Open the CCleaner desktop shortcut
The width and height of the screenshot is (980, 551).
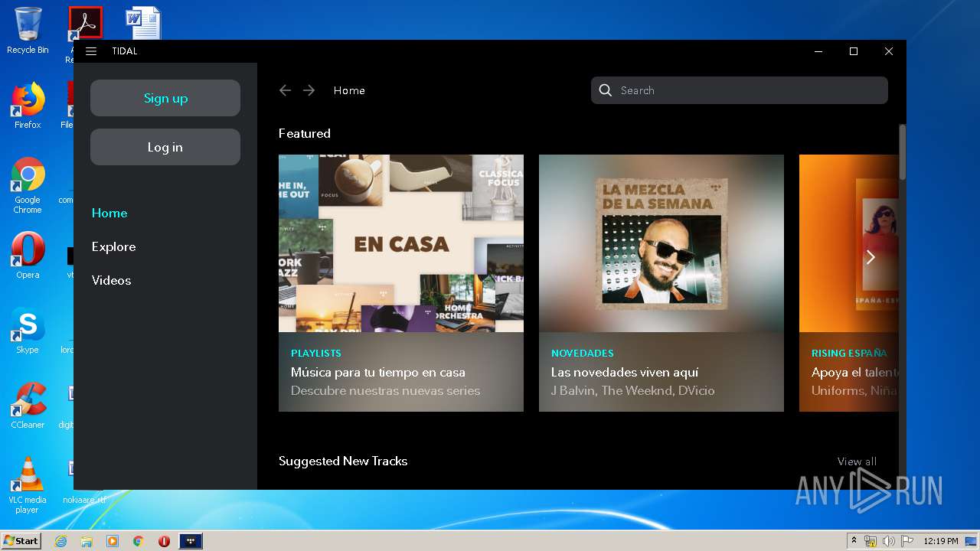tap(28, 406)
